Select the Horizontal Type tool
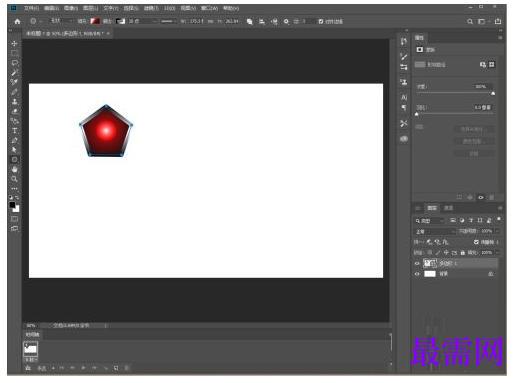This screenshot has height=383, width=522. tap(14, 131)
